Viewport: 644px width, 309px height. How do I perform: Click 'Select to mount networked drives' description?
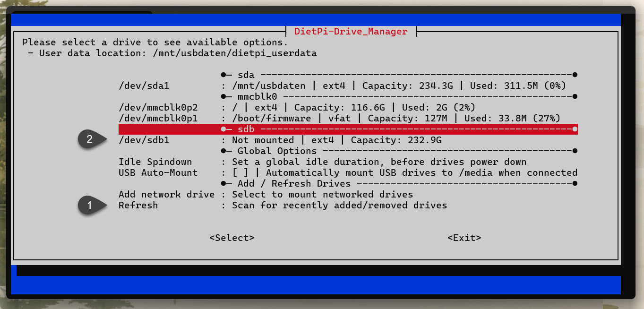(322, 195)
